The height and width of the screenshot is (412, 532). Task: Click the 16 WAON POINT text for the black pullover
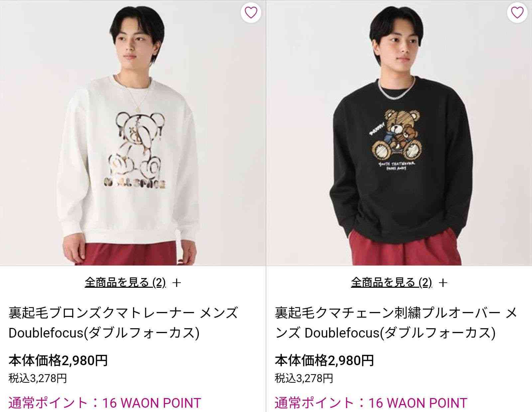[x=418, y=403]
